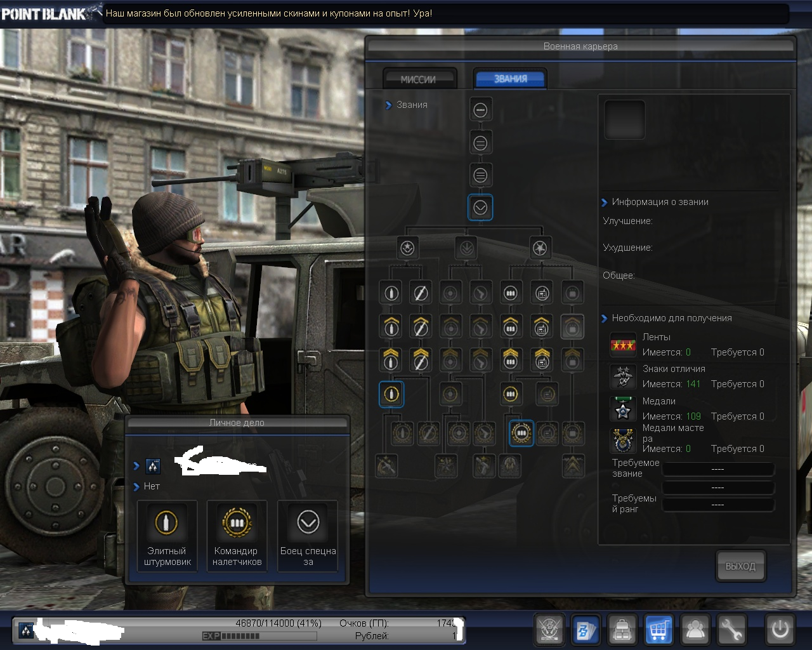Click the Улучшение: label
This screenshot has width=812, height=650.
pos(627,221)
